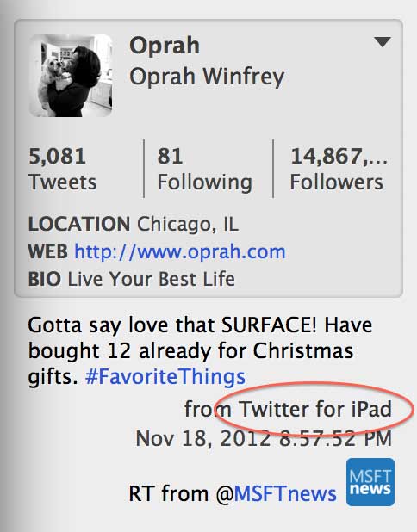View the 81 Following list
417x532 pixels.
point(205,169)
